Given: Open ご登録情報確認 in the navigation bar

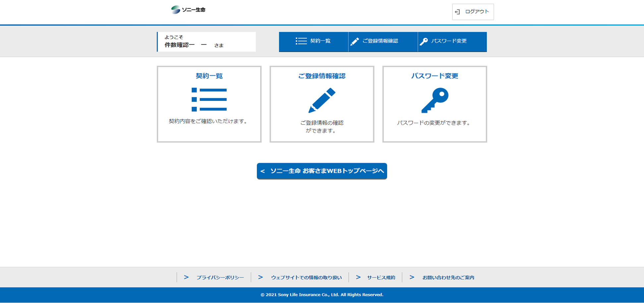Looking at the screenshot, I should click(x=383, y=42).
